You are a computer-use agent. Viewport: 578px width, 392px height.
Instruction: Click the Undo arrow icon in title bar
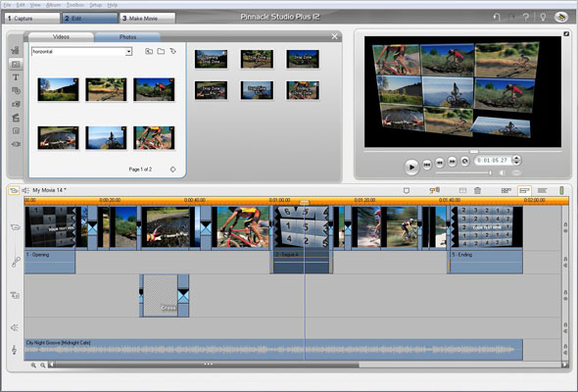coord(497,17)
